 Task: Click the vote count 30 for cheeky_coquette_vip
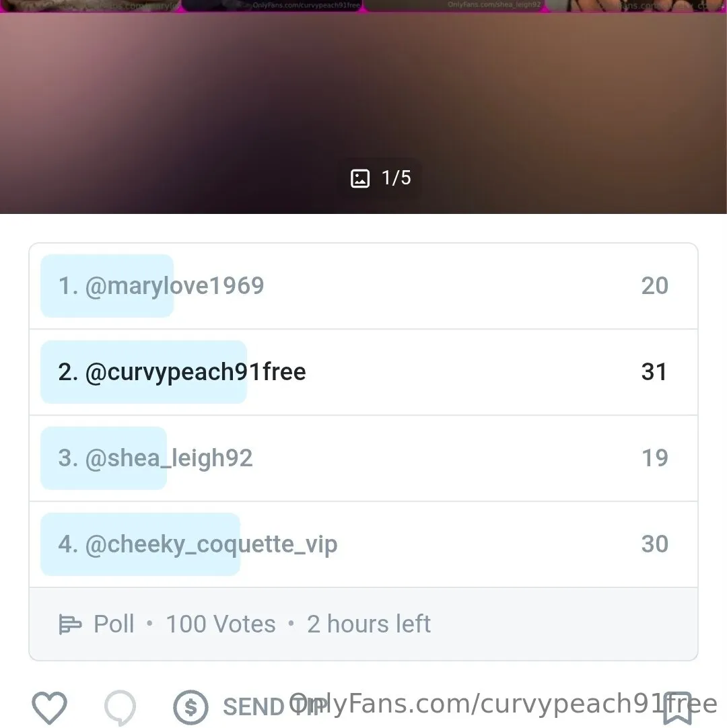tap(654, 544)
